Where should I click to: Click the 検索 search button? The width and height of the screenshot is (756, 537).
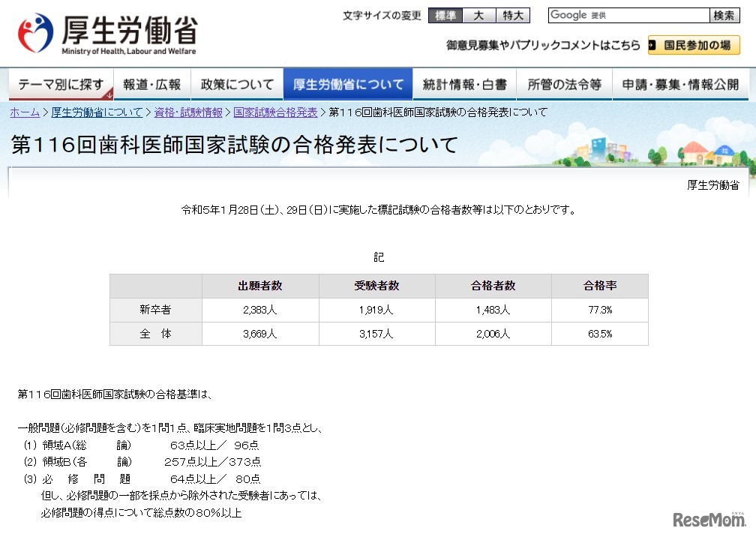point(724,16)
